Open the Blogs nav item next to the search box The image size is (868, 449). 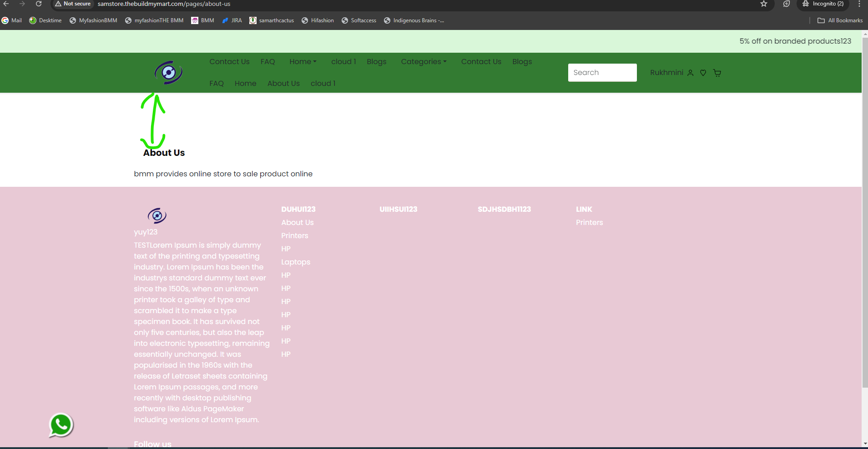pyautogui.click(x=522, y=62)
